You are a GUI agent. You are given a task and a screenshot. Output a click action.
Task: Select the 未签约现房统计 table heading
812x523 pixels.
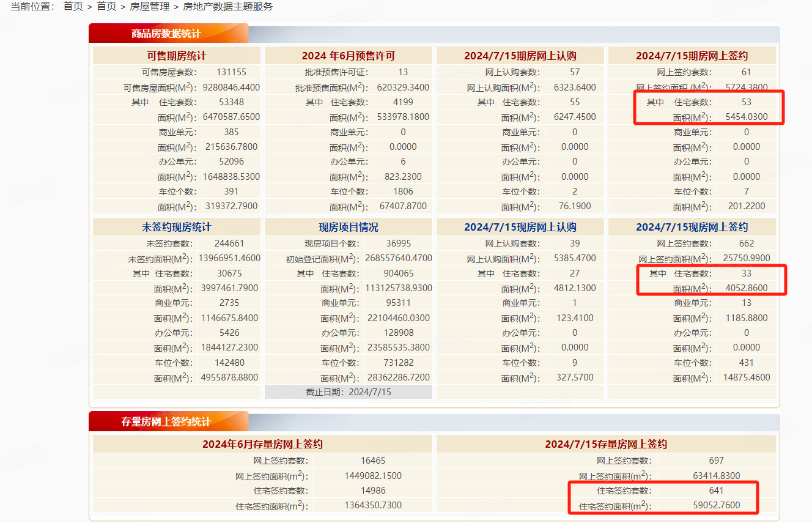click(x=176, y=227)
